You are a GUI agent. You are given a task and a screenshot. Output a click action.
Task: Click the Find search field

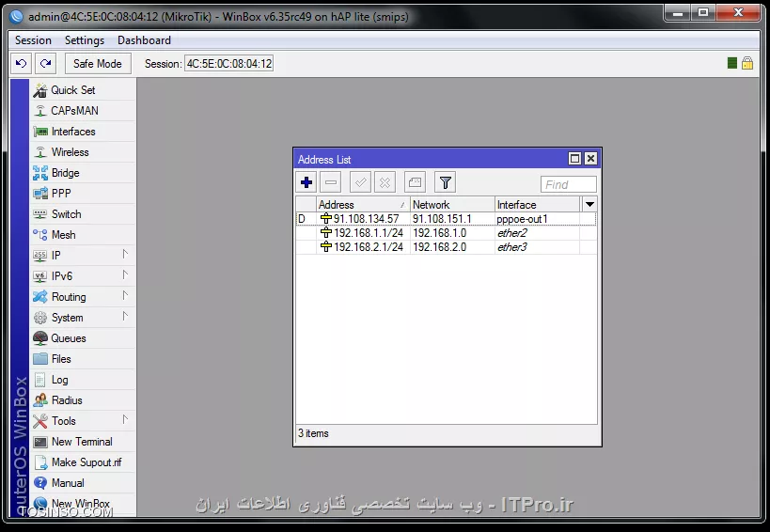[x=569, y=184]
